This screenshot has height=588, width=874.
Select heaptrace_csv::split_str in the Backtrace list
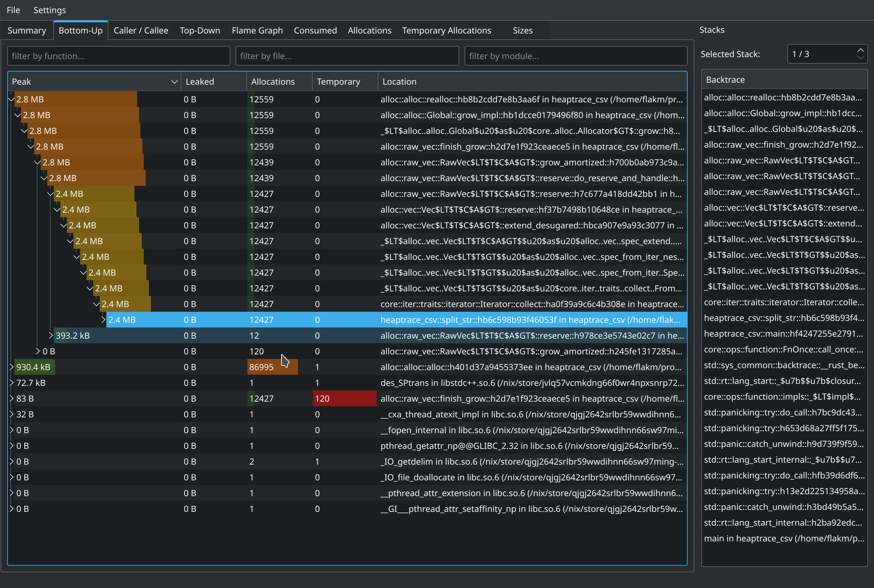point(784,318)
